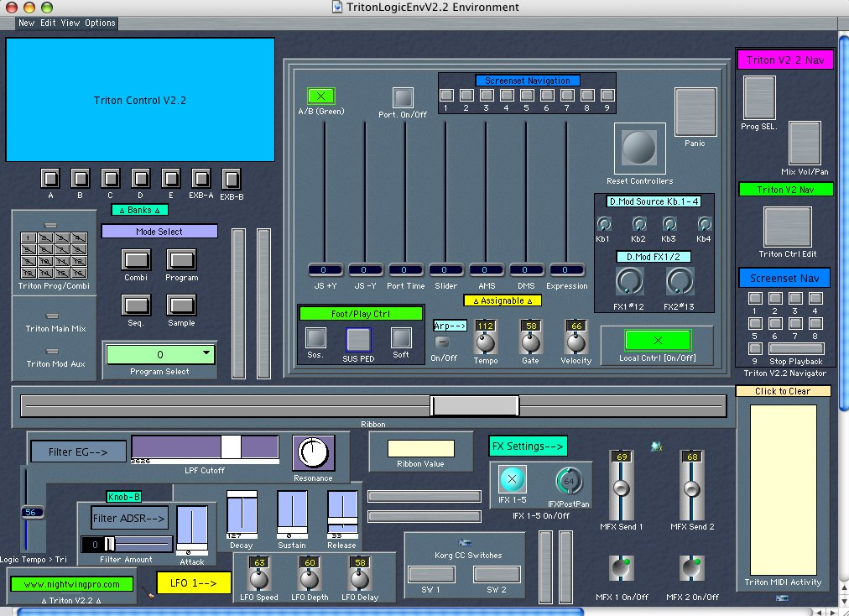
Task: Toggle the Port. On/Off switch
Action: [x=403, y=98]
